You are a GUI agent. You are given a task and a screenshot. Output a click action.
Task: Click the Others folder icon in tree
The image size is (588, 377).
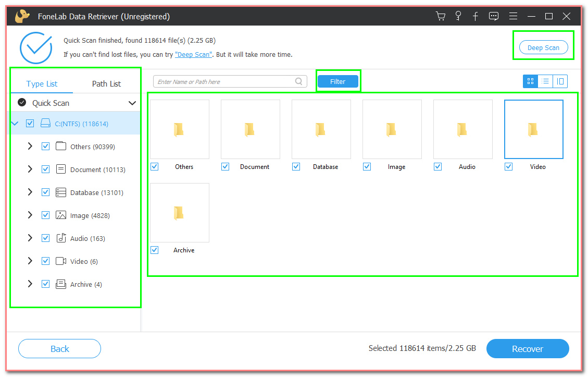tap(61, 146)
